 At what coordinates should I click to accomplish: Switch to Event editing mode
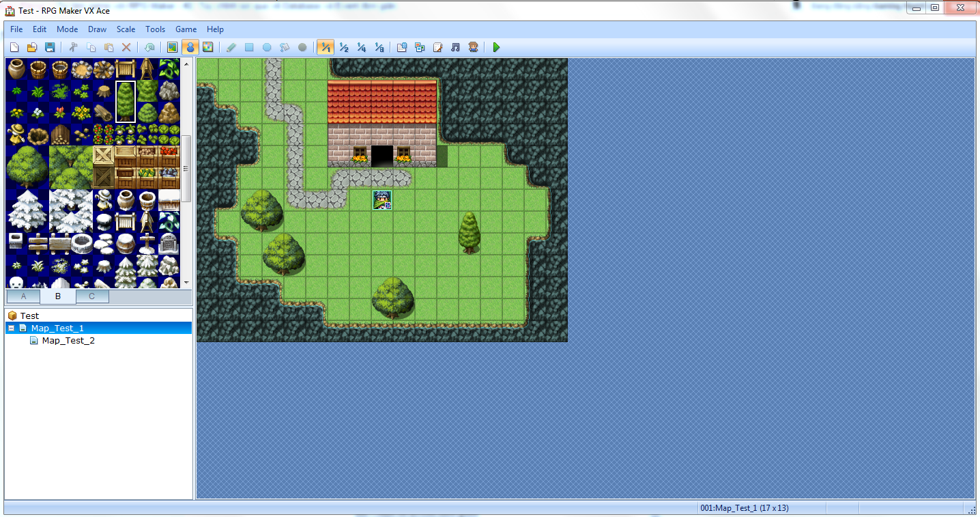(x=190, y=47)
